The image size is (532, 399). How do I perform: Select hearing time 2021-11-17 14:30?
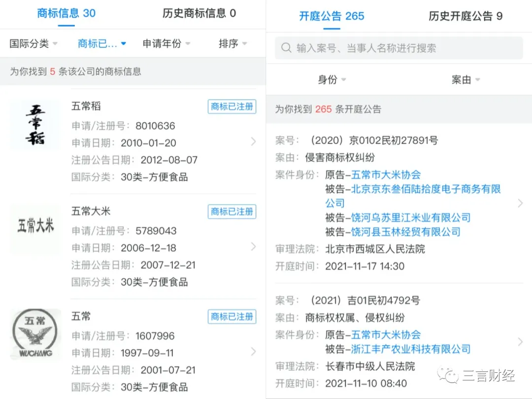point(365,266)
